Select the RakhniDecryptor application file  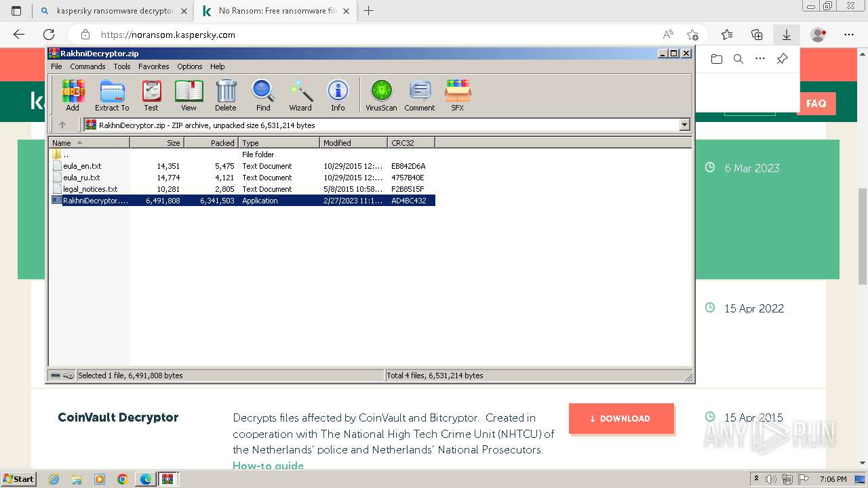242,201
